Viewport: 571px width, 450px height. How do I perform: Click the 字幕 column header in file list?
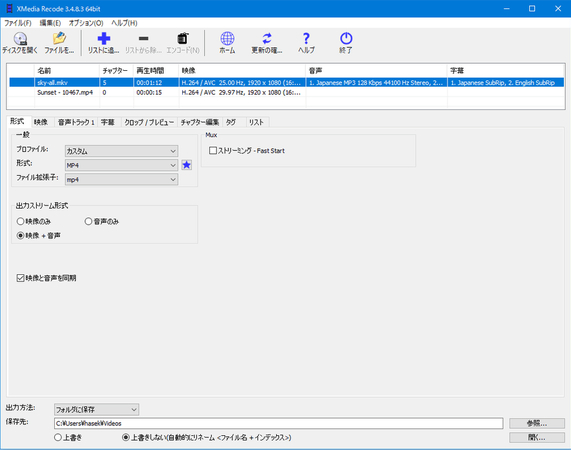505,71
